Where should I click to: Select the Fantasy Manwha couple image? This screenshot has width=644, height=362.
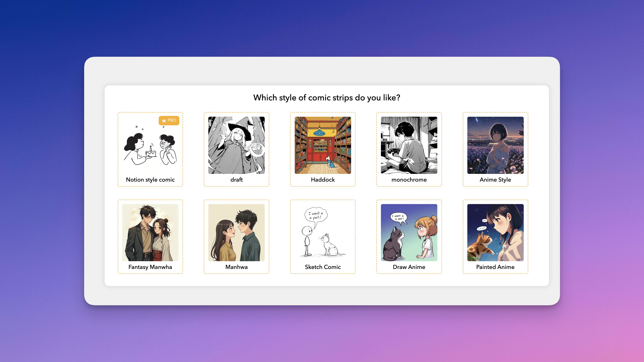click(150, 232)
